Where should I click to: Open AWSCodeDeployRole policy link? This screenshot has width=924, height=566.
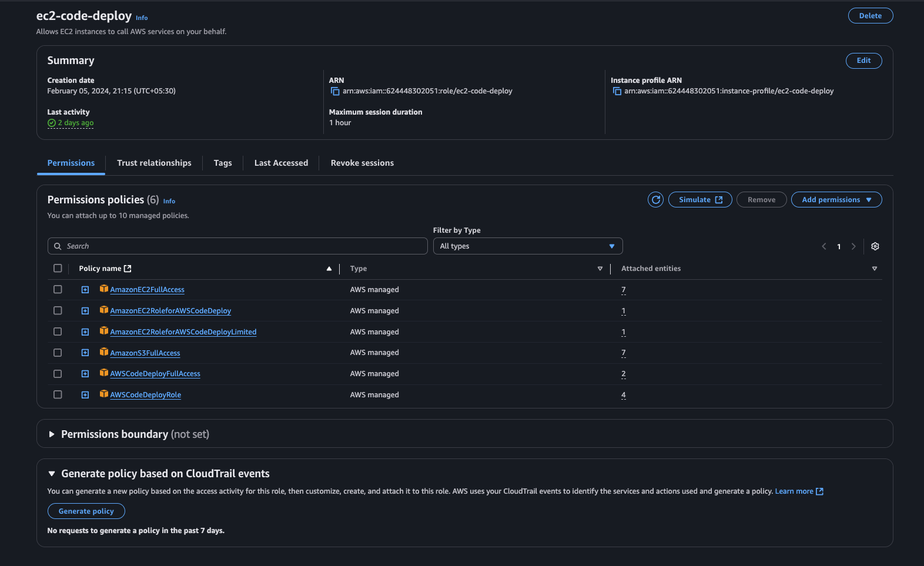click(x=145, y=395)
